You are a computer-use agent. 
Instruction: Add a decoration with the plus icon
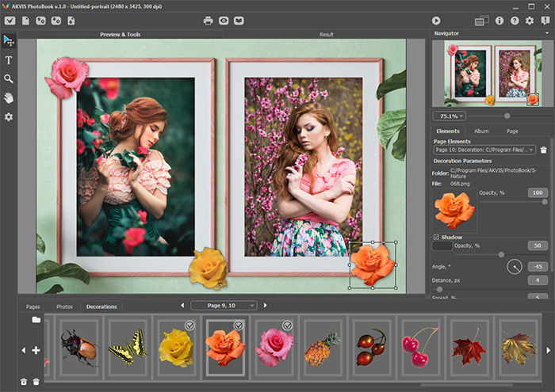pyautogui.click(x=36, y=350)
